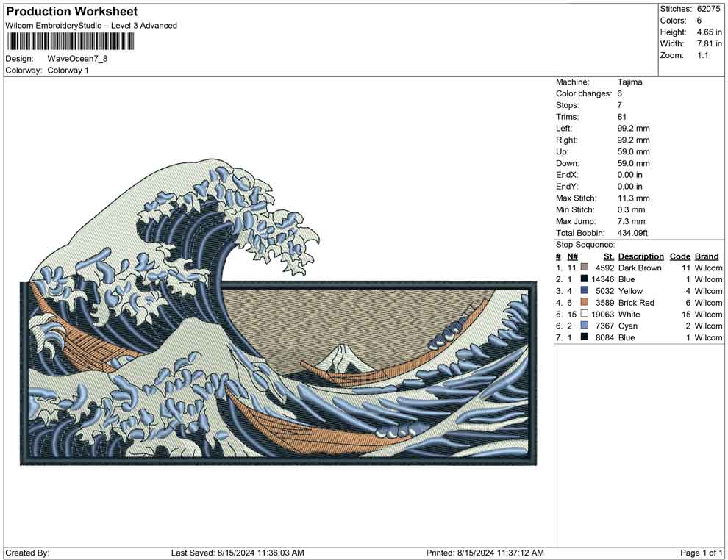Click the Cyan thread color swatch

point(585,326)
